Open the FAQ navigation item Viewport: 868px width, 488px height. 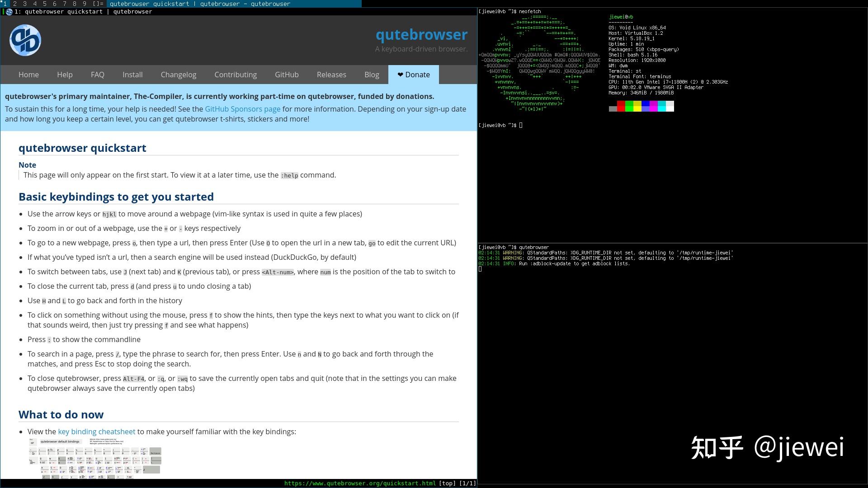(97, 75)
